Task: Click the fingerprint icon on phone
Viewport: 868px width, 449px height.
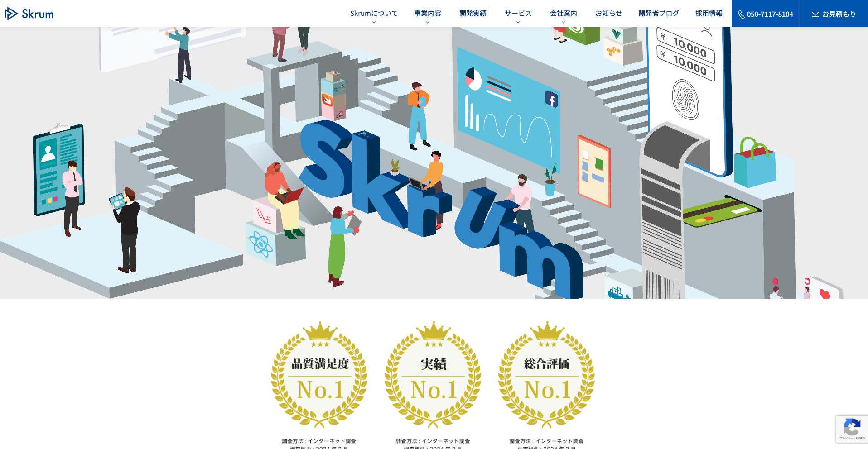Action: (x=685, y=100)
